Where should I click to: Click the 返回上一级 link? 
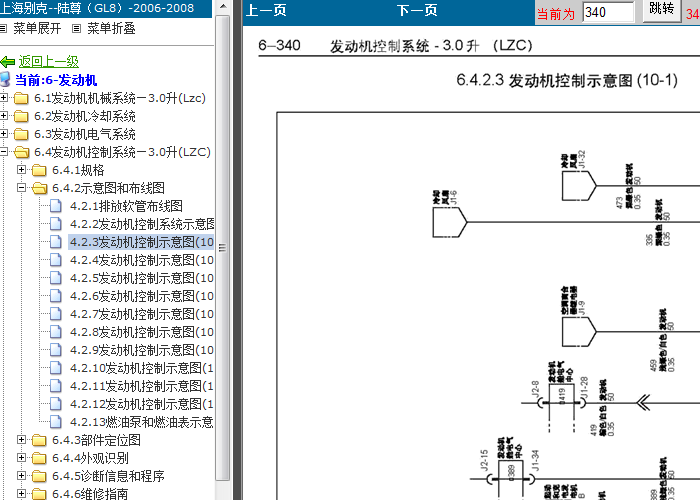click(49, 61)
